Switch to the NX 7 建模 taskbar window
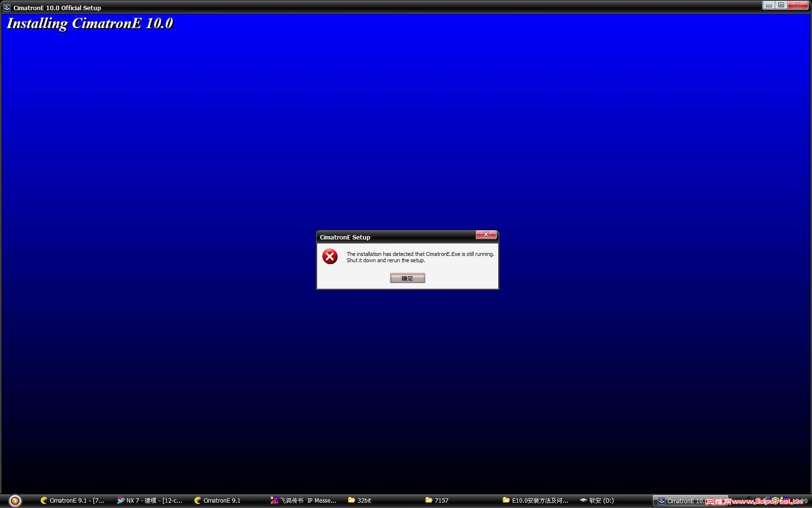The height and width of the screenshot is (508, 812). (x=150, y=501)
